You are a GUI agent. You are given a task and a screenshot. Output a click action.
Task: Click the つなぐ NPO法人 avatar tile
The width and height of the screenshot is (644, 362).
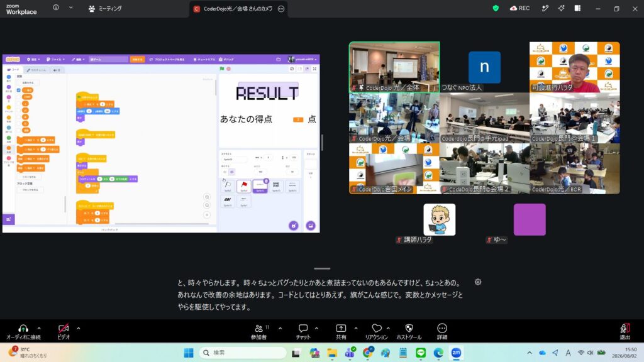tap(485, 67)
